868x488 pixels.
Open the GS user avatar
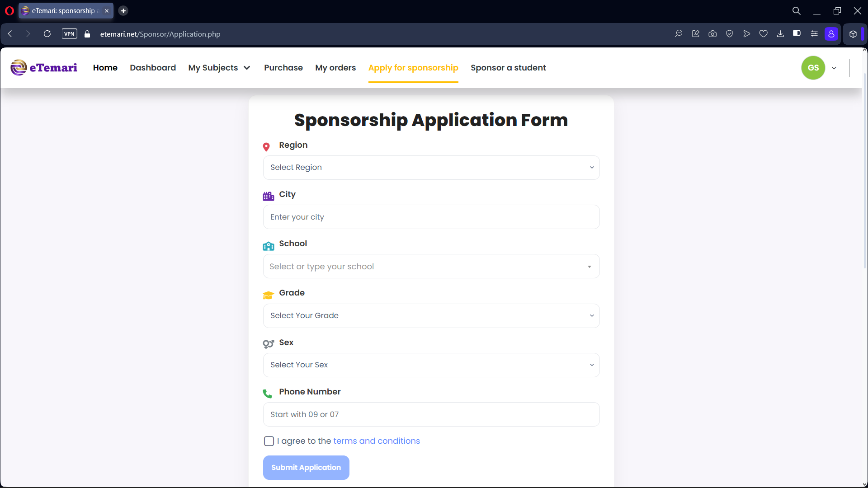813,68
